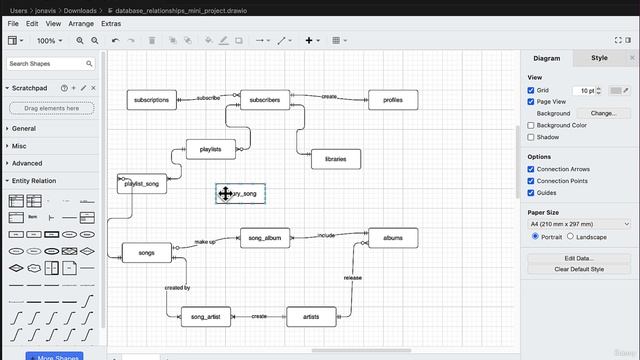Viewport: 640px width, 360px height.
Task: Open waypoint style dropdown
Action: coord(284,40)
